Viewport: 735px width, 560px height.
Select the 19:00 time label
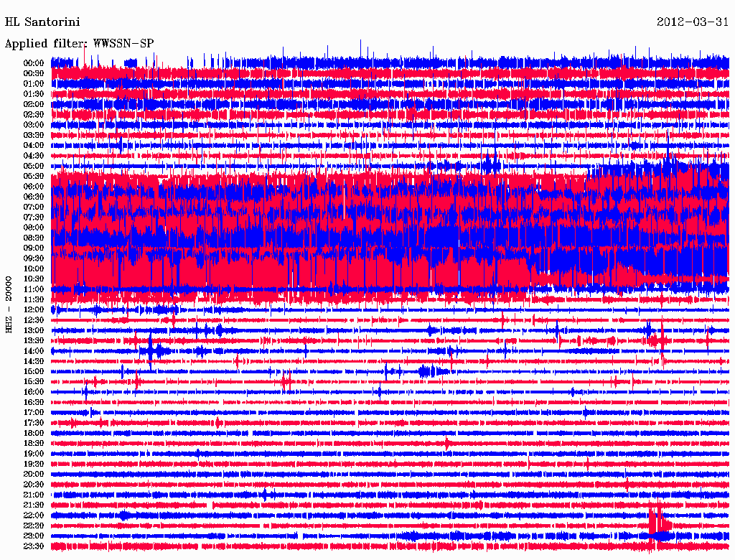tap(34, 454)
